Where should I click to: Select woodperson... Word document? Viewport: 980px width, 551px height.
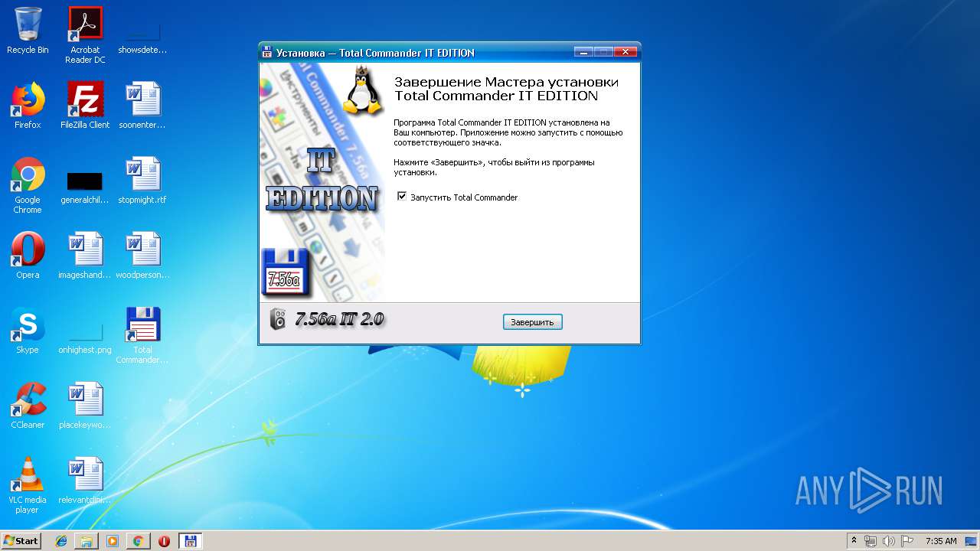142,256
